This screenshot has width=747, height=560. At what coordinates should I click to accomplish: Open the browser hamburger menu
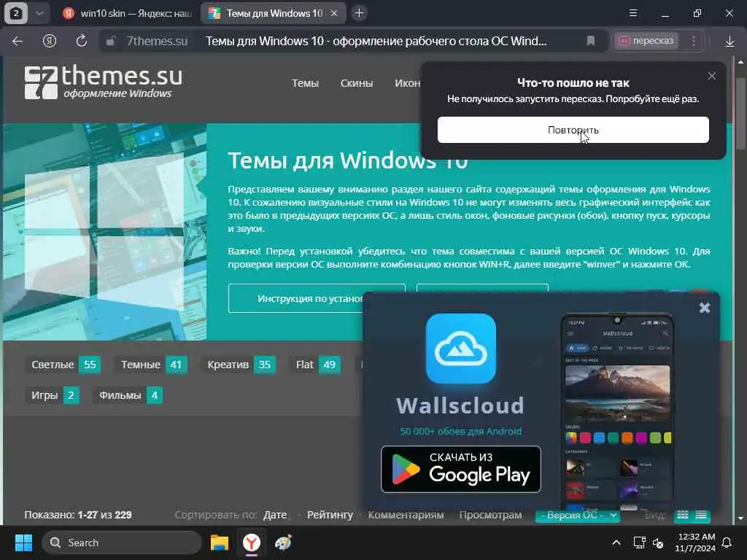633,13
